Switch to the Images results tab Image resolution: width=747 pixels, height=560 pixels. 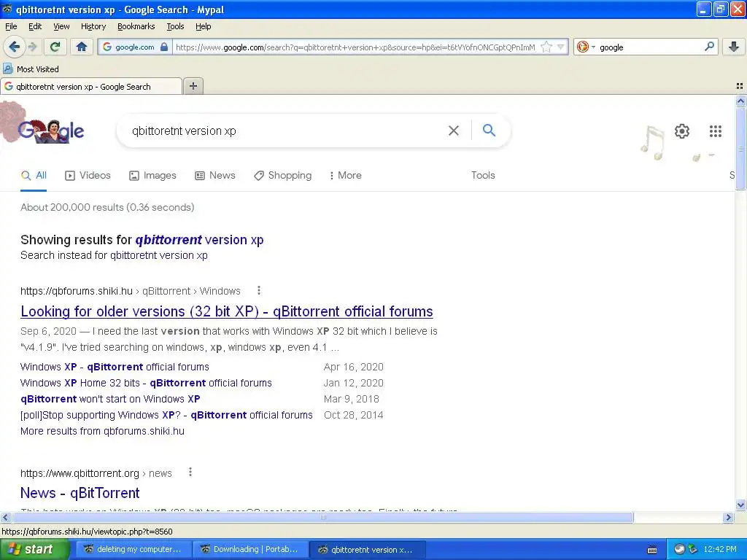pyautogui.click(x=153, y=175)
